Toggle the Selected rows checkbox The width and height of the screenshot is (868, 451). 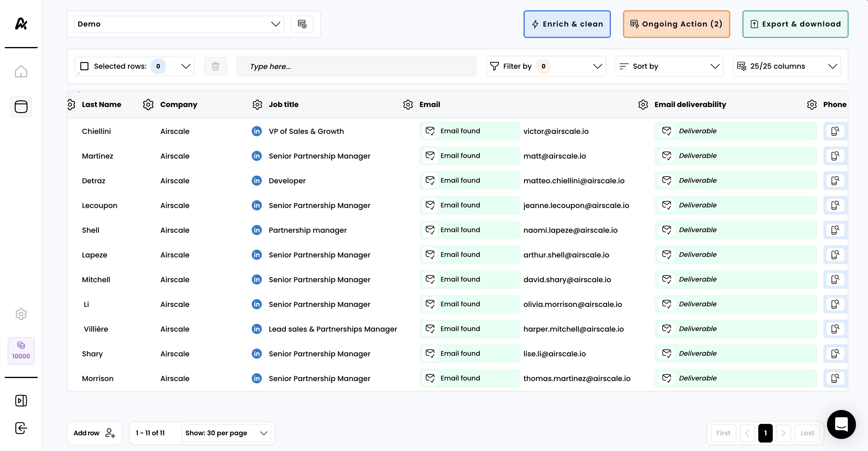85,66
